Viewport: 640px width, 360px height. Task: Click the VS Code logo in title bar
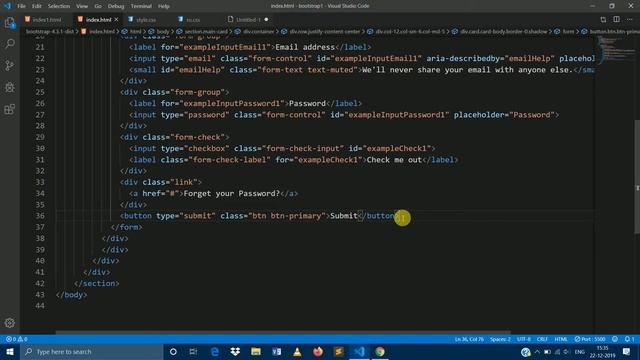tap(7, 6)
